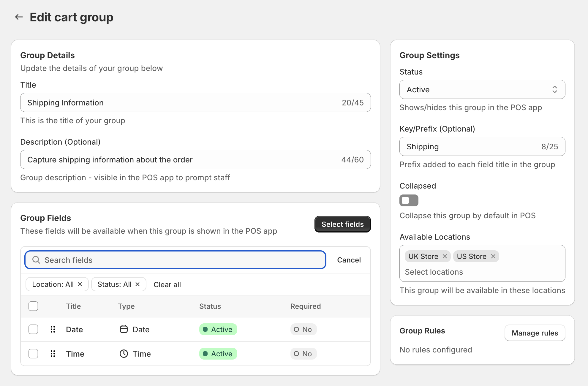Open the Status: All filter
This screenshot has width=588, height=386.
[114, 284]
